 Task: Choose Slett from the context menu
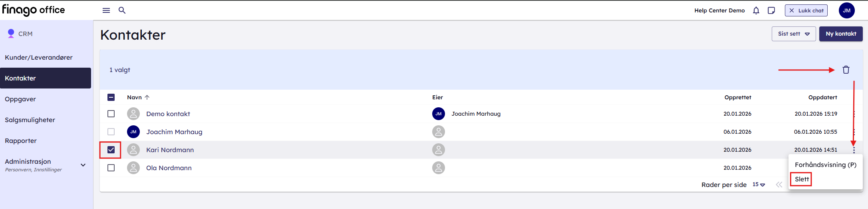click(x=802, y=179)
